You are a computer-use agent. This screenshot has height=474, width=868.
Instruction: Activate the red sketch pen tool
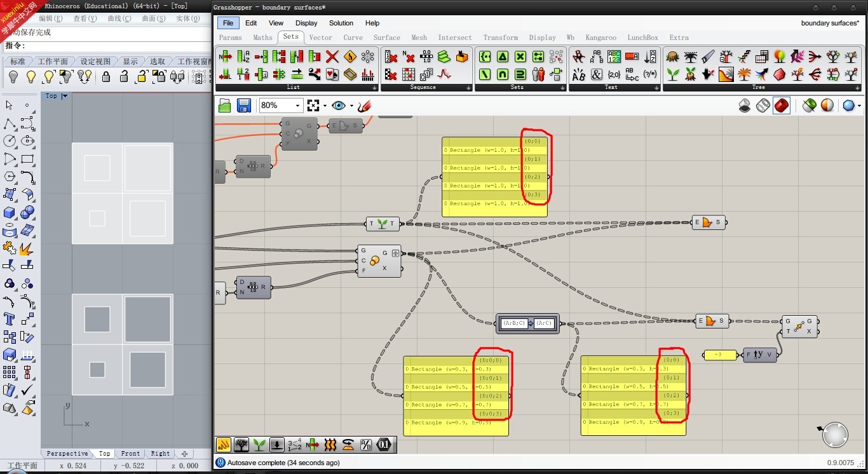(363, 105)
